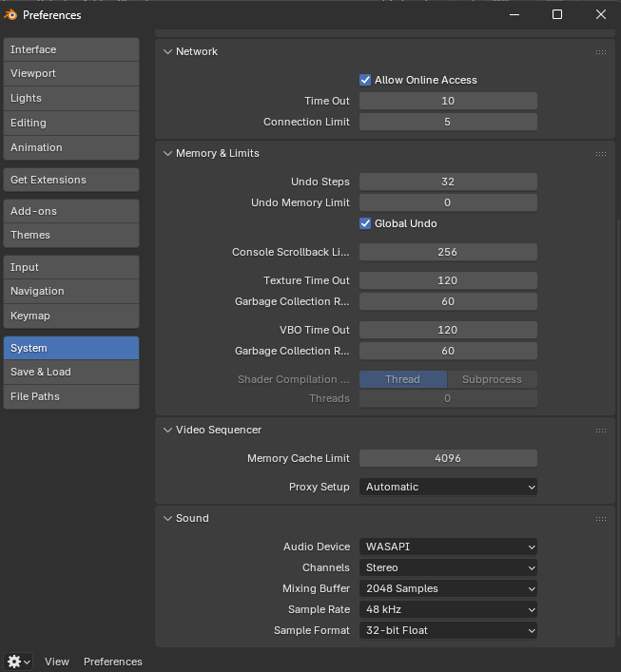This screenshot has width=621, height=672.
Task: Click the shader Threads value field
Action: (448, 398)
